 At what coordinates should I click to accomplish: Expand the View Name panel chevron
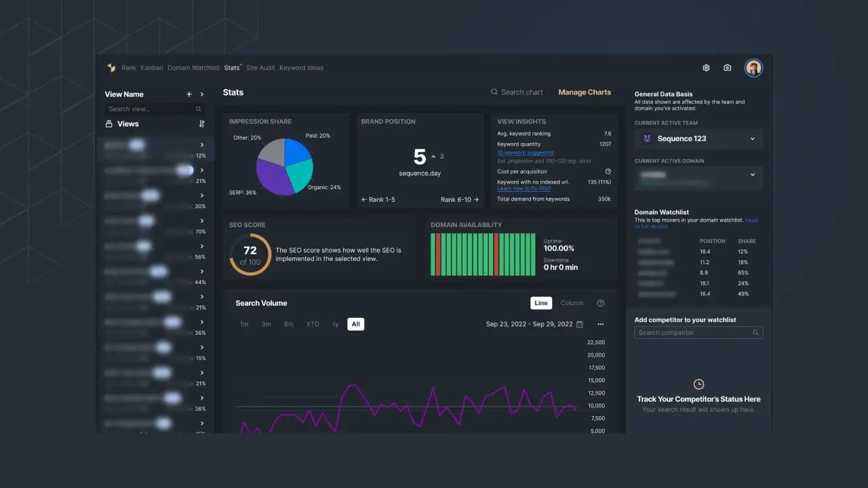(x=201, y=94)
